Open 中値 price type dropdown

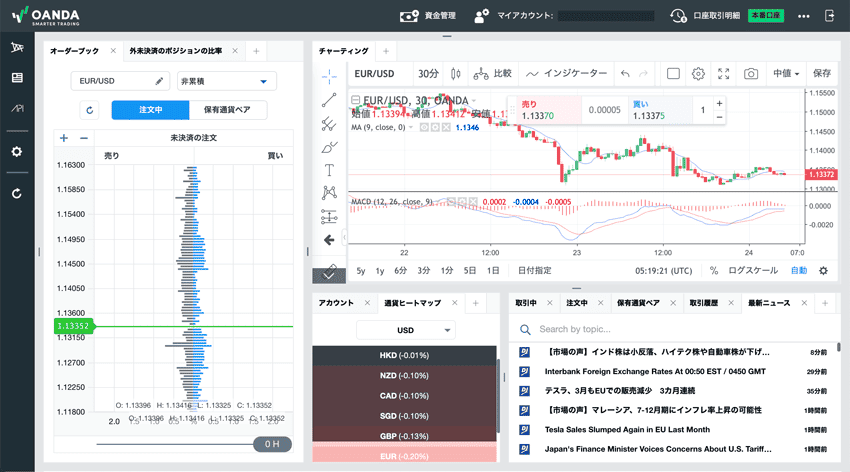pyautogui.click(x=786, y=74)
